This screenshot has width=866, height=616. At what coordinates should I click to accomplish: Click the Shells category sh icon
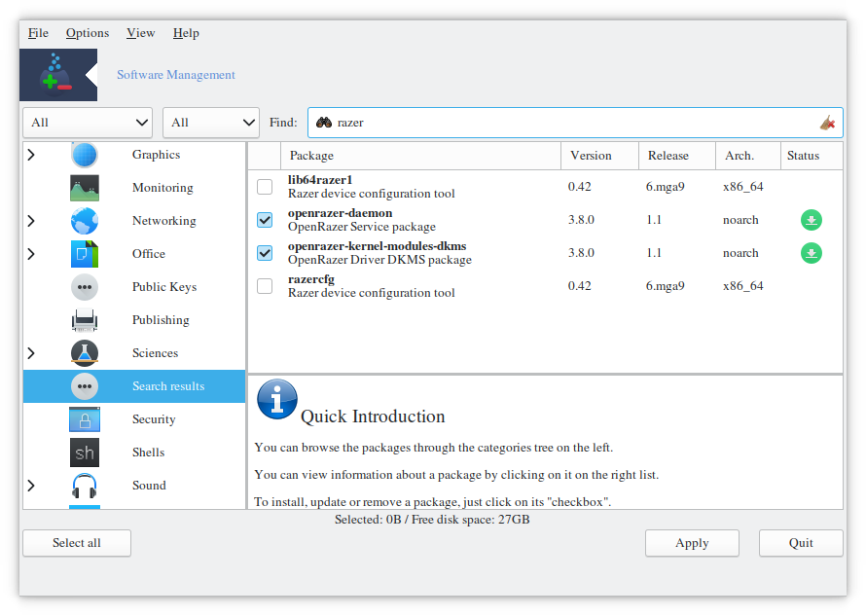tap(85, 453)
